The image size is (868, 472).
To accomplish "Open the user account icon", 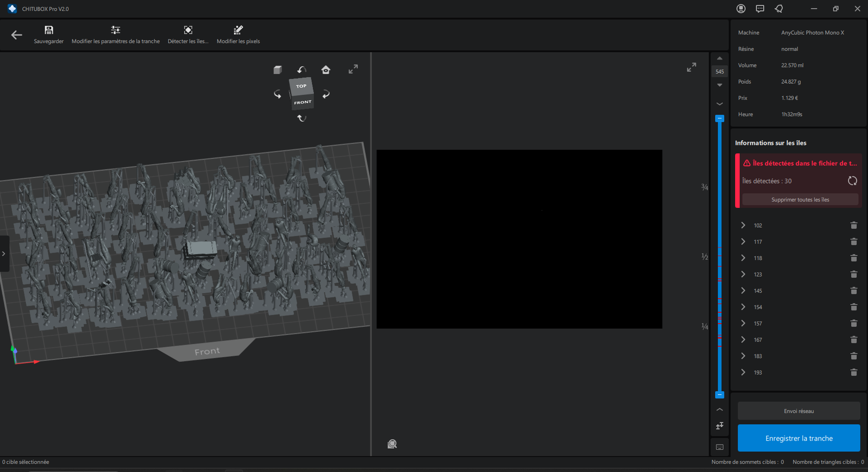I will [741, 9].
